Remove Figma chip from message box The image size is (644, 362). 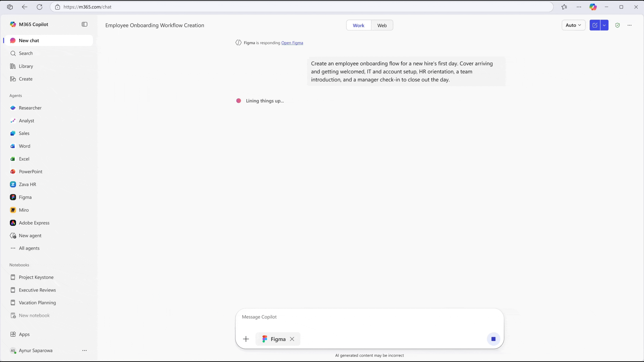[292, 339]
